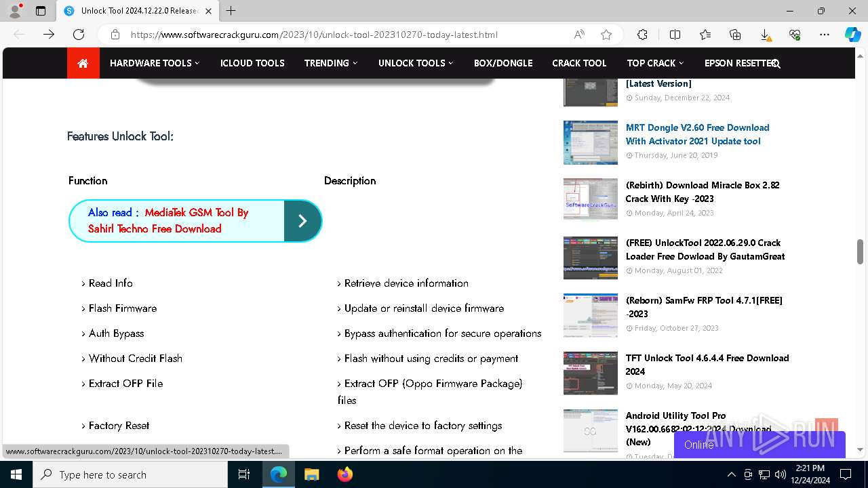Add page to favorites star icon
This screenshot has height=488, width=868.
(x=606, y=35)
